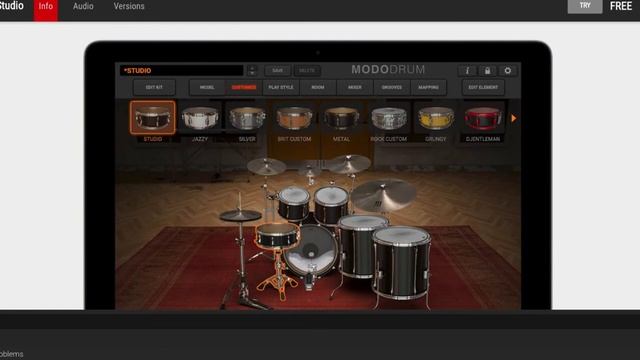This screenshot has height=360, width=640.
Task: Click the Edit Kit button
Action: [154, 87]
